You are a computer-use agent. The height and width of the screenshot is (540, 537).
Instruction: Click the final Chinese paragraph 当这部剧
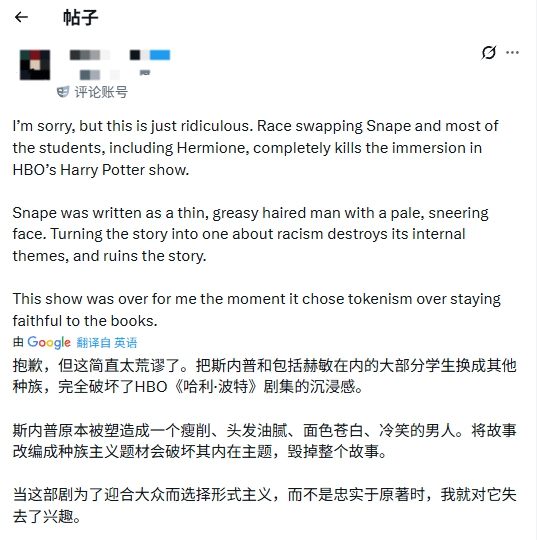tap(264, 506)
